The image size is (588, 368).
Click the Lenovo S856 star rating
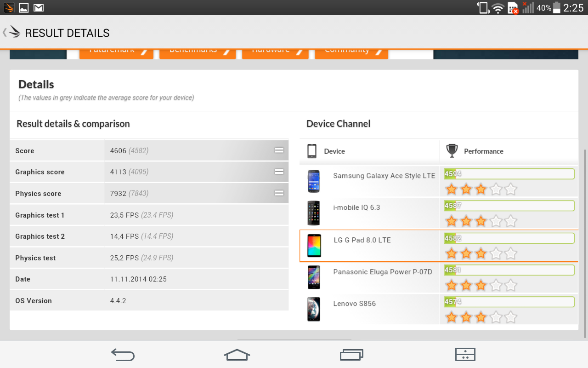tap(481, 317)
